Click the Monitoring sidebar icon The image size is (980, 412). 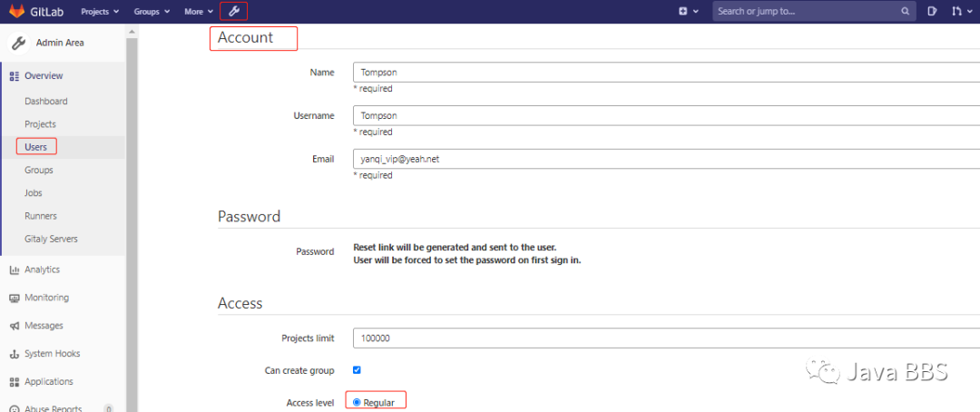pyautogui.click(x=15, y=298)
